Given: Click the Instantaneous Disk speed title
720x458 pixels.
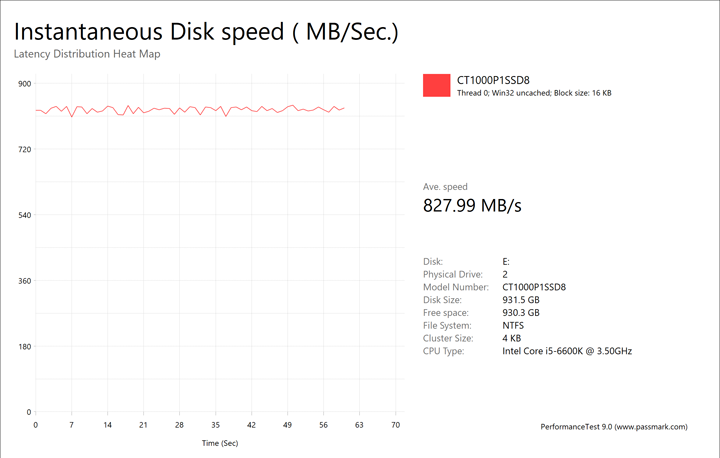Looking at the screenshot, I should [206, 31].
